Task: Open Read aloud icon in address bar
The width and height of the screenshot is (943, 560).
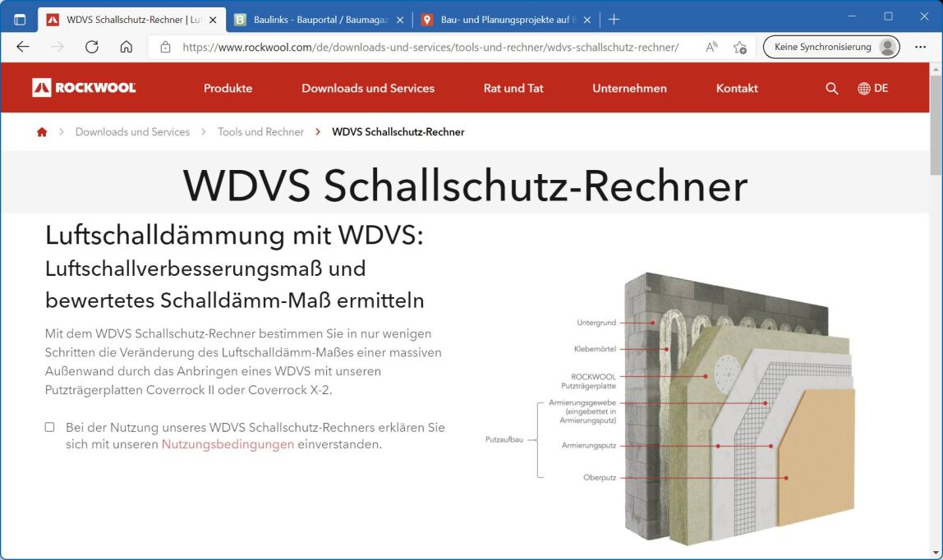Action: pyautogui.click(x=711, y=47)
